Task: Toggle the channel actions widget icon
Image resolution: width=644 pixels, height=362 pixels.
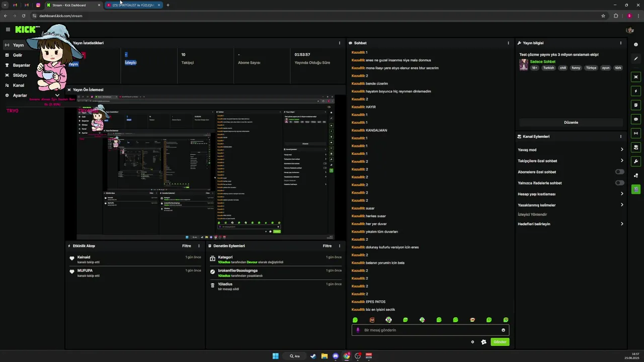Action: (x=636, y=147)
